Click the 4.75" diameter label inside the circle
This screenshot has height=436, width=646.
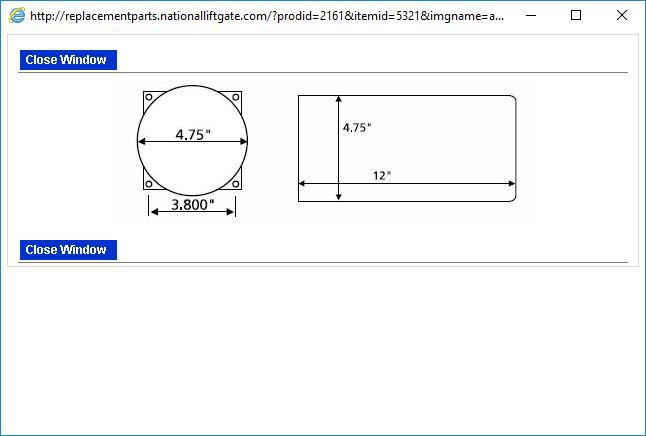(193, 134)
